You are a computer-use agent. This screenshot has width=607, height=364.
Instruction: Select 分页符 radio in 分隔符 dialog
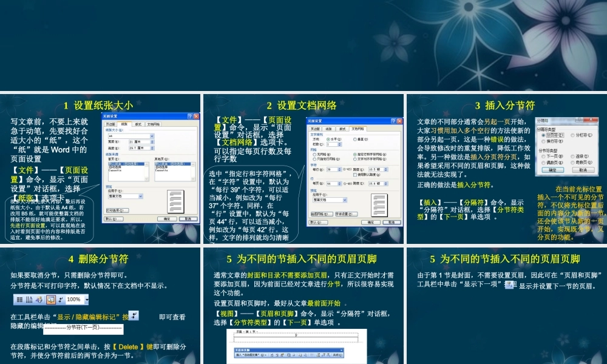543,135
